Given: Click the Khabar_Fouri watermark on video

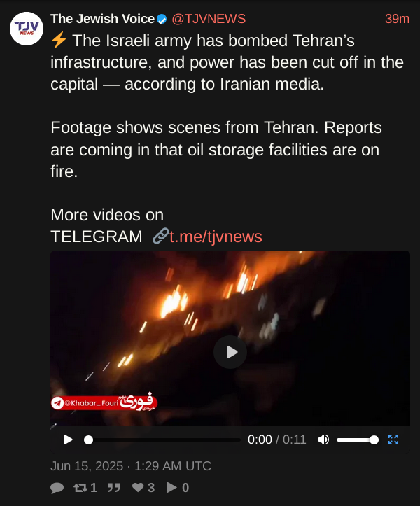Looking at the screenshot, I should [x=104, y=402].
